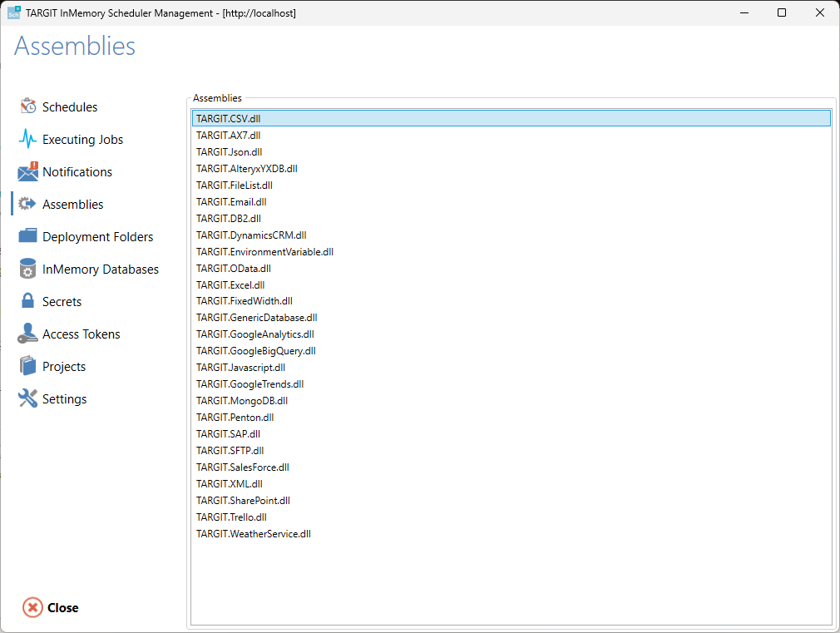Select TARGIT.SAP.dll
The image size is (840, 633).
[511, 433]
